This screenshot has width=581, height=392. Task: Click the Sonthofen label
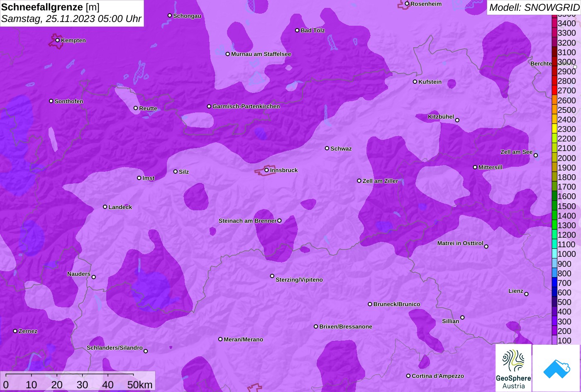click(x=69, y=101)
